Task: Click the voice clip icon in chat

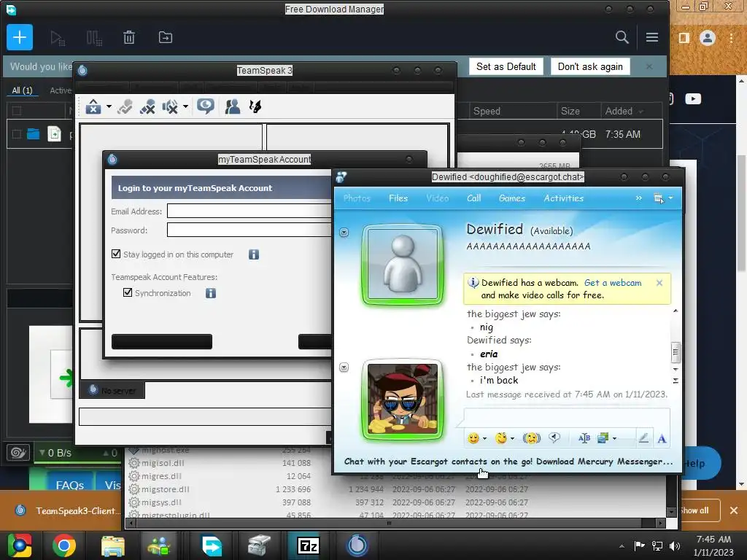Action: tap(554, 437)
